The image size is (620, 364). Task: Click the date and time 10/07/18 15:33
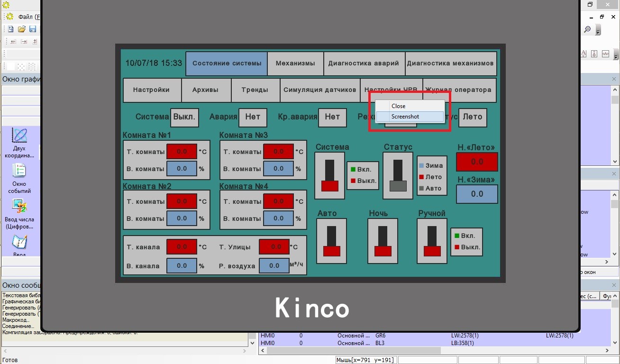click(154, 63)
